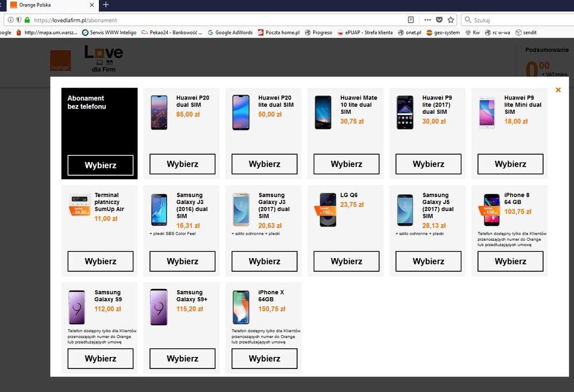This screenshot has width=574, height=392.
Task: Click the address bar URL lovedlafirm.pl/abonament
Action: pyautogui.click(x=75, y=20)
